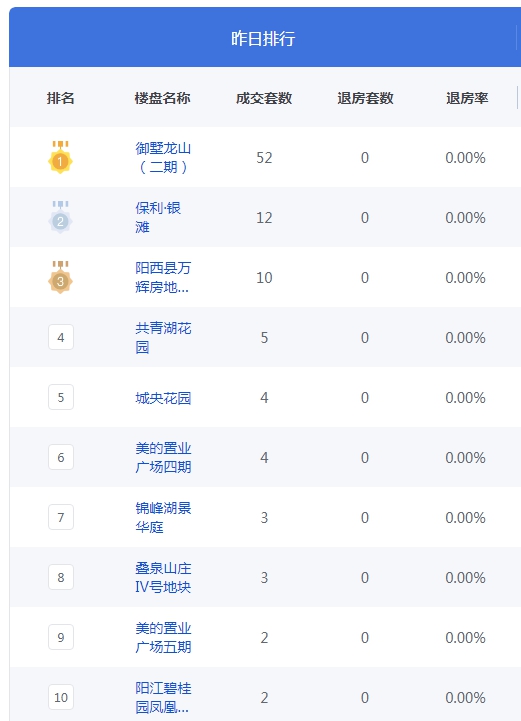Viewport: 521px width, 721px height.
Task: Click the silver rank 2 medal icon
Action: pos(60,217)
